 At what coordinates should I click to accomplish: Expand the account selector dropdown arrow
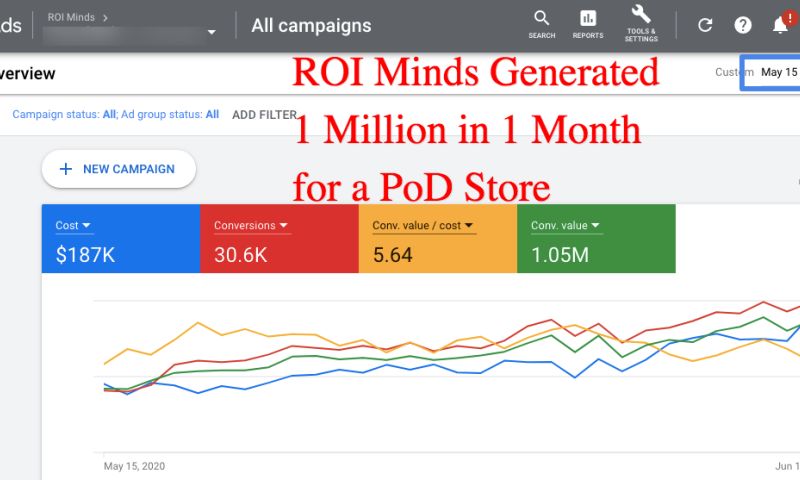(x=211, y=33)
